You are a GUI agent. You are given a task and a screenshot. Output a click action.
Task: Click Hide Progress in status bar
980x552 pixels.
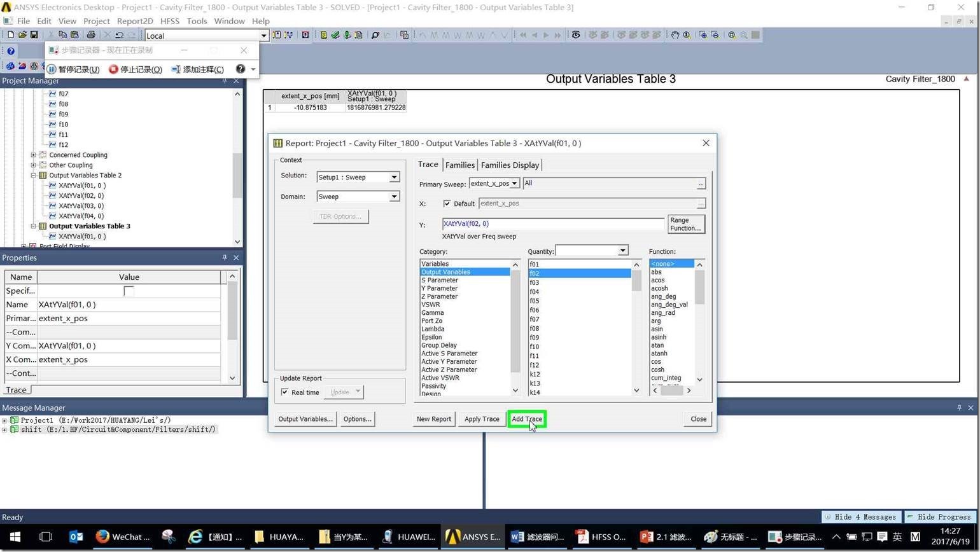[939, 517]
